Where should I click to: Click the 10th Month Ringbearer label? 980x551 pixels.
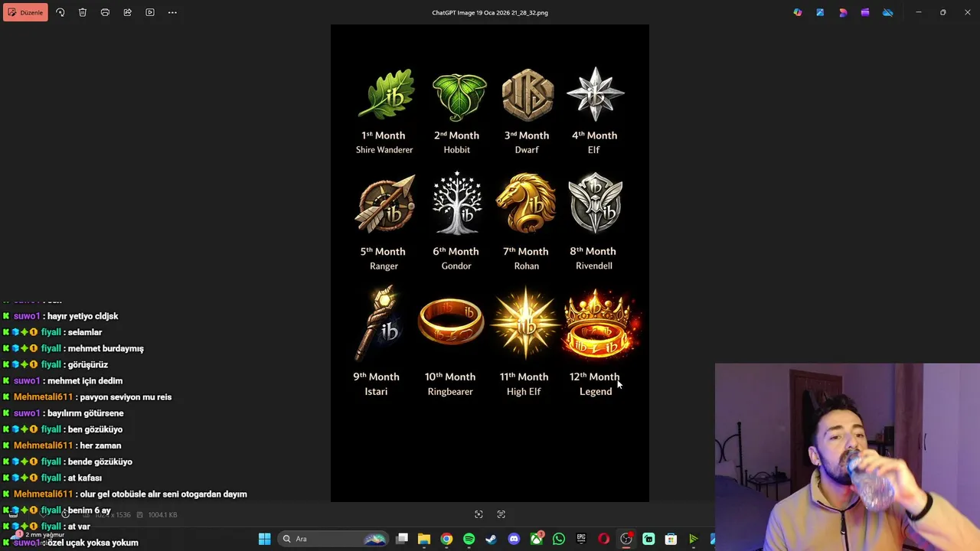click(450, 383)
